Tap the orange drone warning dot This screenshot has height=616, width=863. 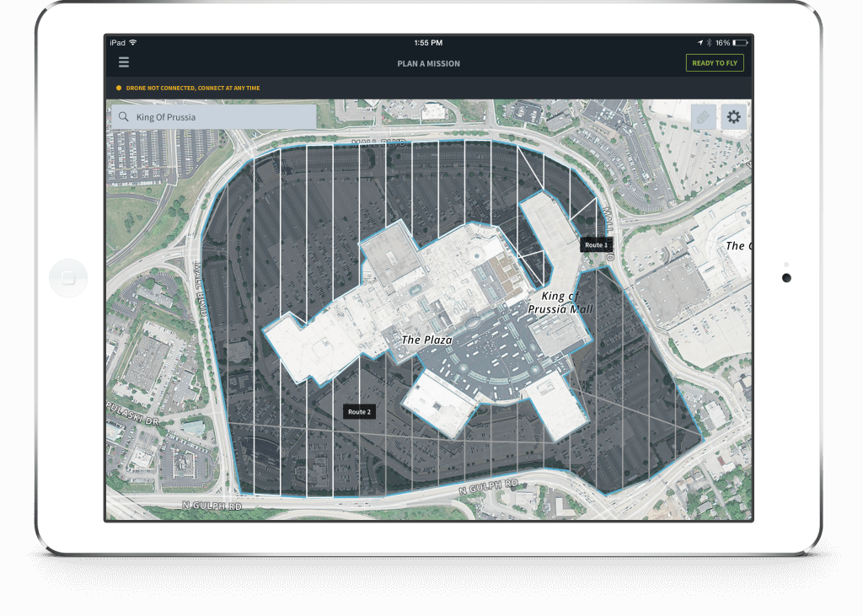tap(119, 88)
